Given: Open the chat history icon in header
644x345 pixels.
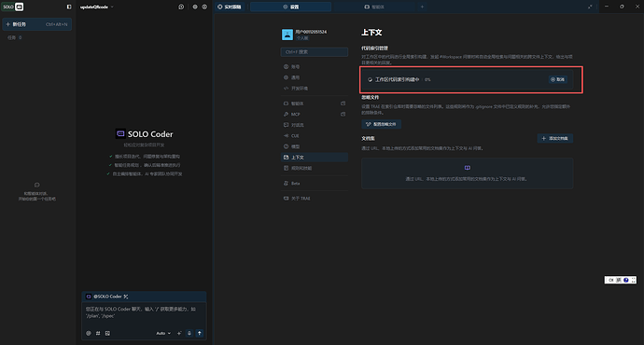Looking at the screenshot, I should [181, 7].
